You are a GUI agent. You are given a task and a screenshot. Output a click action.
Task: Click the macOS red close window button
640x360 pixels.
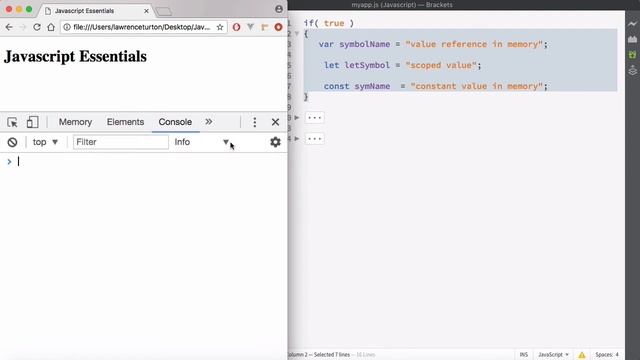9,9
